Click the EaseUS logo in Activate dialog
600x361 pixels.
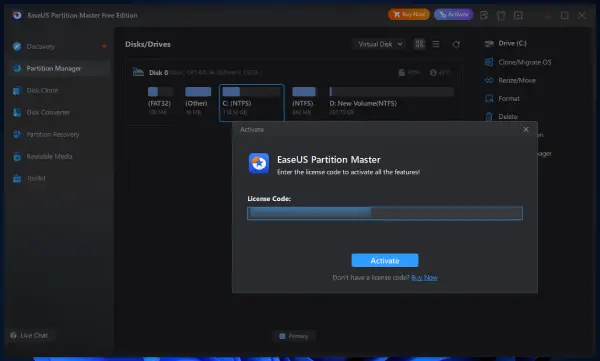point(259,163)
